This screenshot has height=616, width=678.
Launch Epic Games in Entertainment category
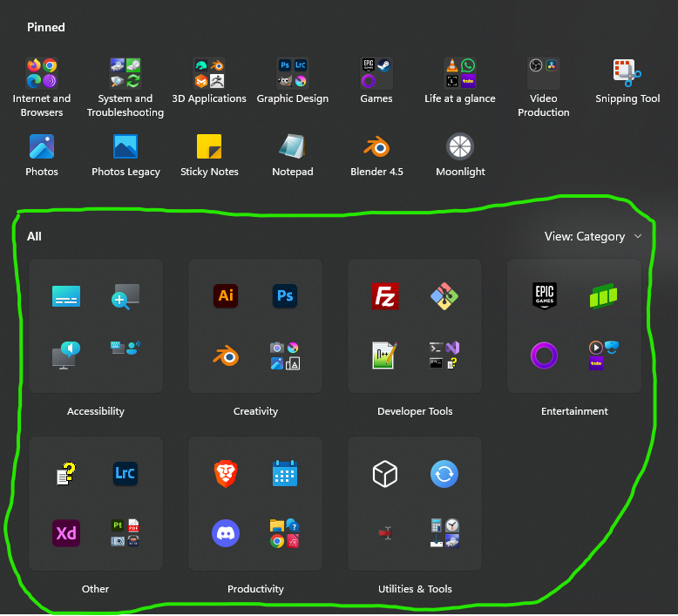point(545,296)
